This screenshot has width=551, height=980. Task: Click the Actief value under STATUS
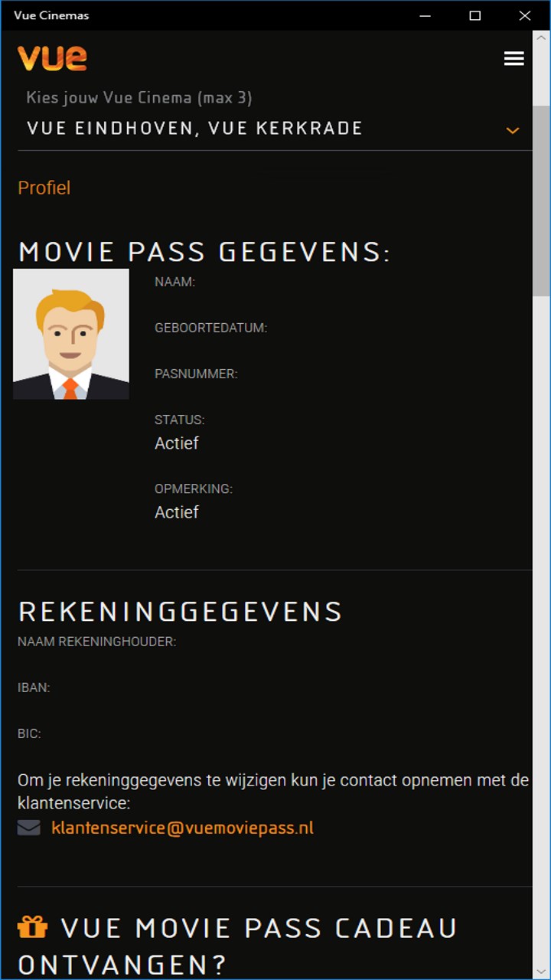[177, 443]
